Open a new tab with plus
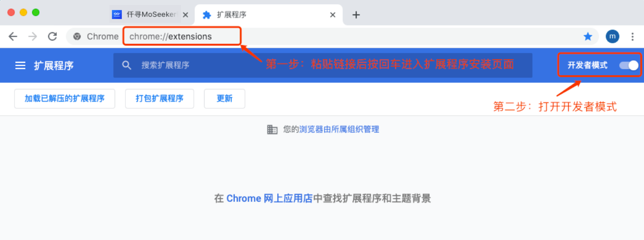The width and height of the screenshot is (644, 240). point(356,15)
